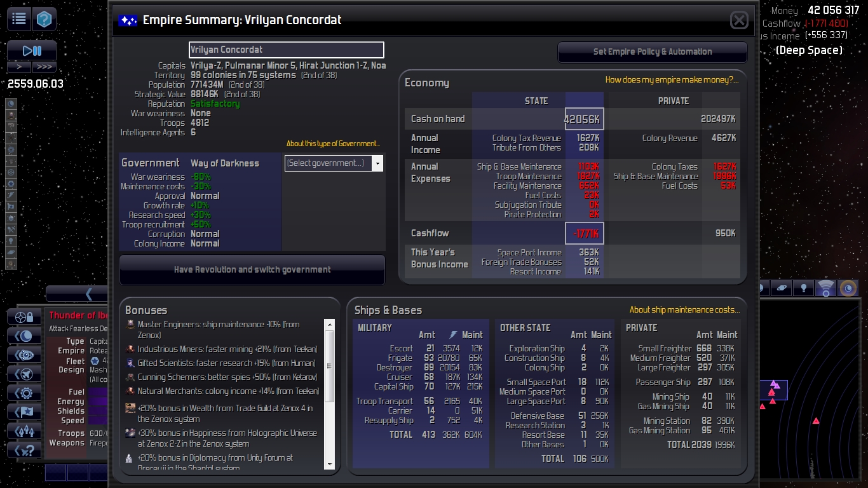
Task: Select the Natural Merchants bonus entry
Action: click(x=222, y=391)
